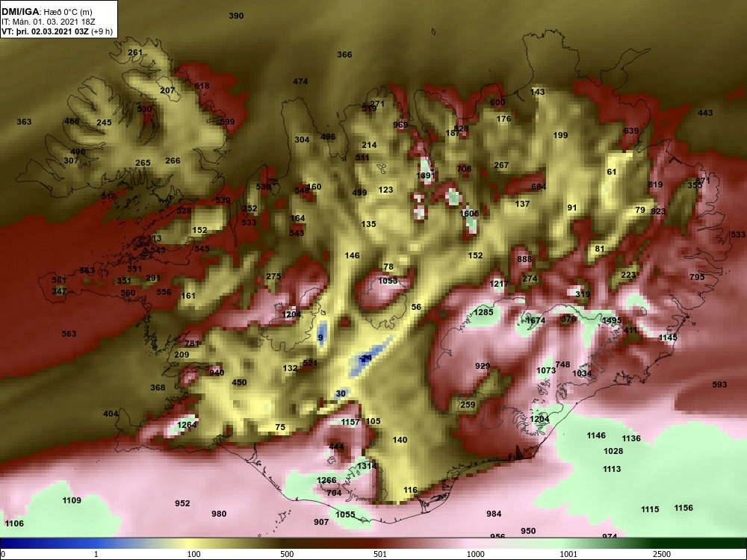Click the 'VT: þri. 02.03.2021 03Z' line

45,31
